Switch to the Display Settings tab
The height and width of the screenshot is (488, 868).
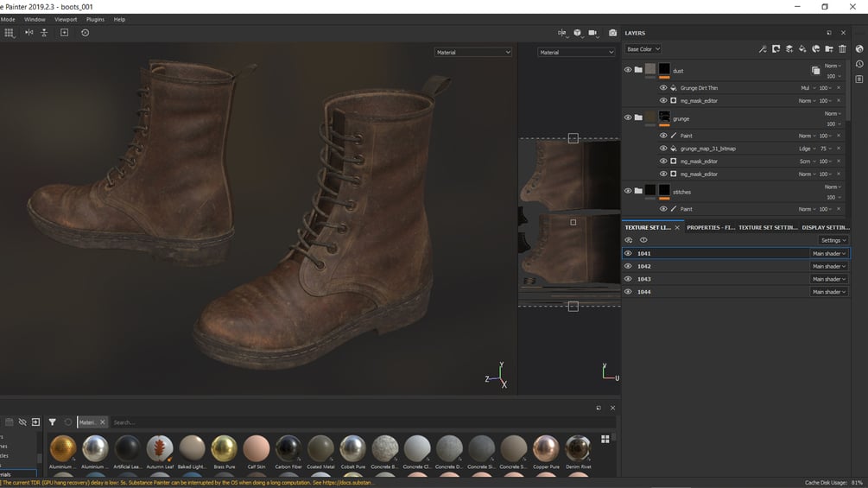825,227
